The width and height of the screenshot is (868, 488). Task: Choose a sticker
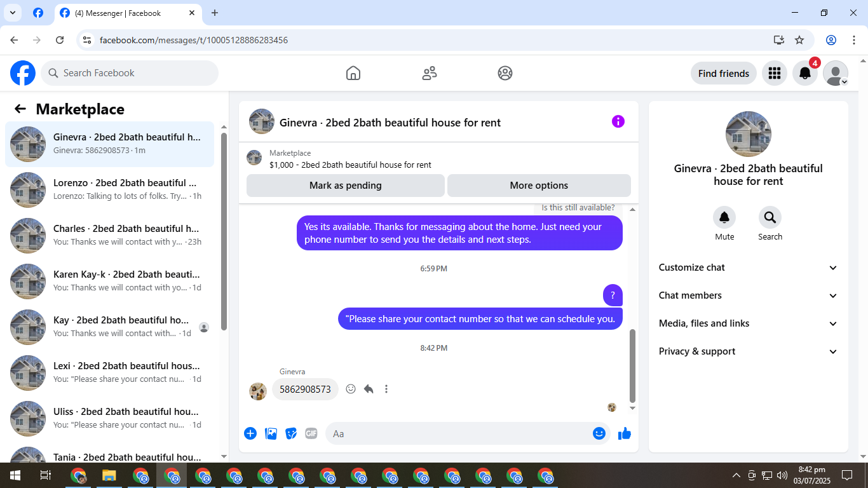click(291, 433)
